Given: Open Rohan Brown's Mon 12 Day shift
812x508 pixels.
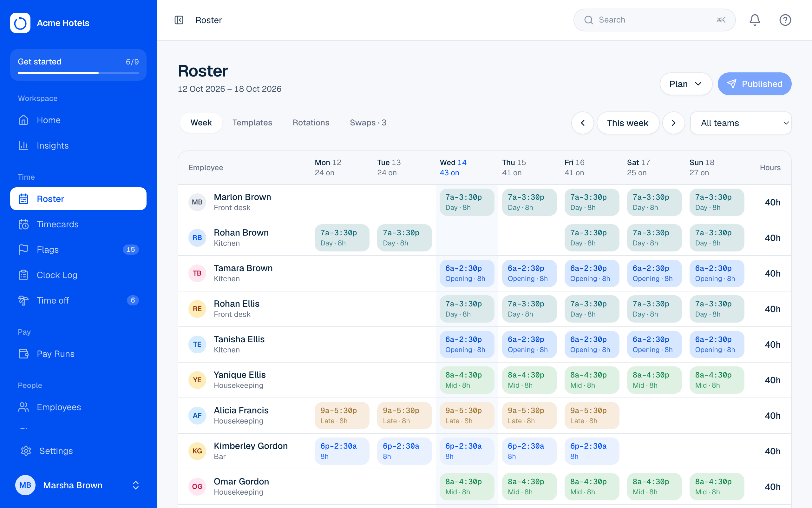Looking at the screenshot, I should tap(342, 238).
